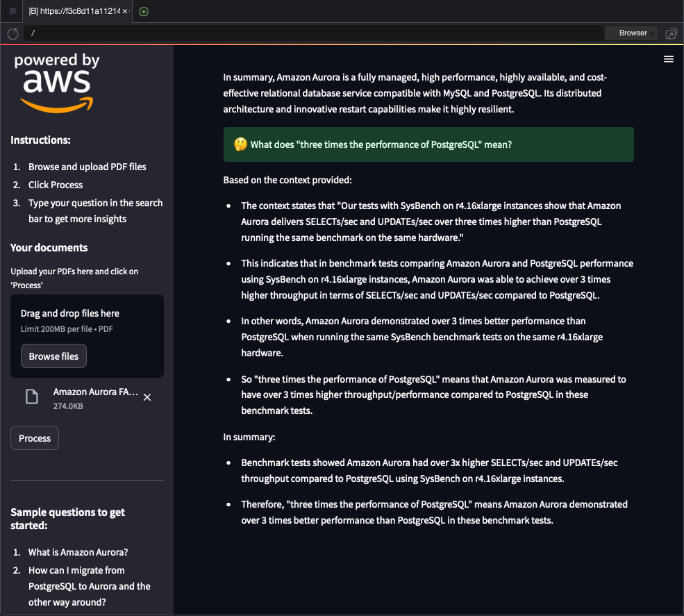This screenshot has height=616, width=684.
Task: Click the uploaded PDF document icon
Action: click(x=32, y=397)
